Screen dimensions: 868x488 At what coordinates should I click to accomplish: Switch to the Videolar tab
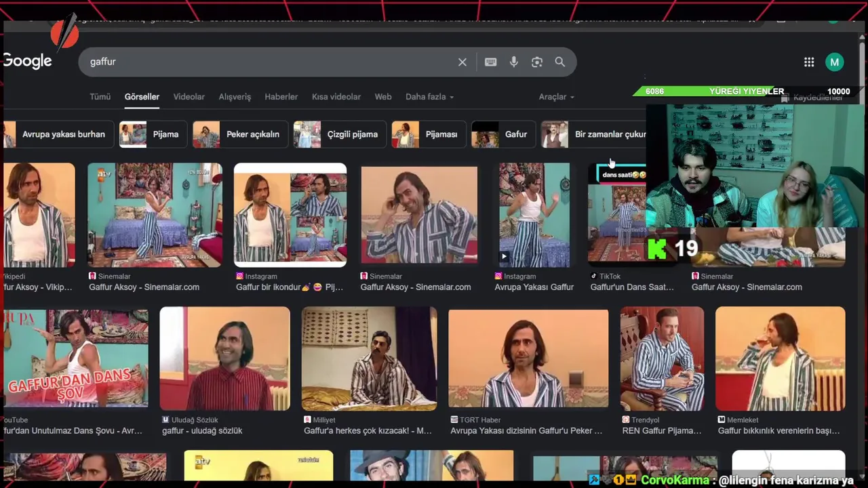[x=189, y=97]
